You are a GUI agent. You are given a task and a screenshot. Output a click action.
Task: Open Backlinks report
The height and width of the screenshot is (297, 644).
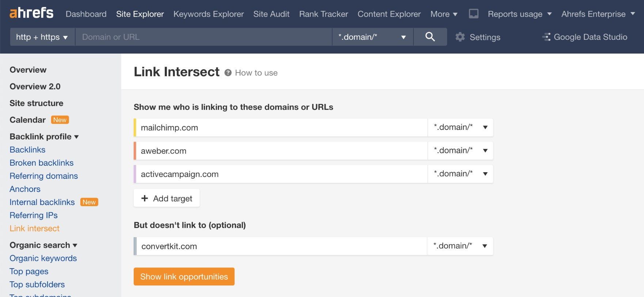pos(27,150)
